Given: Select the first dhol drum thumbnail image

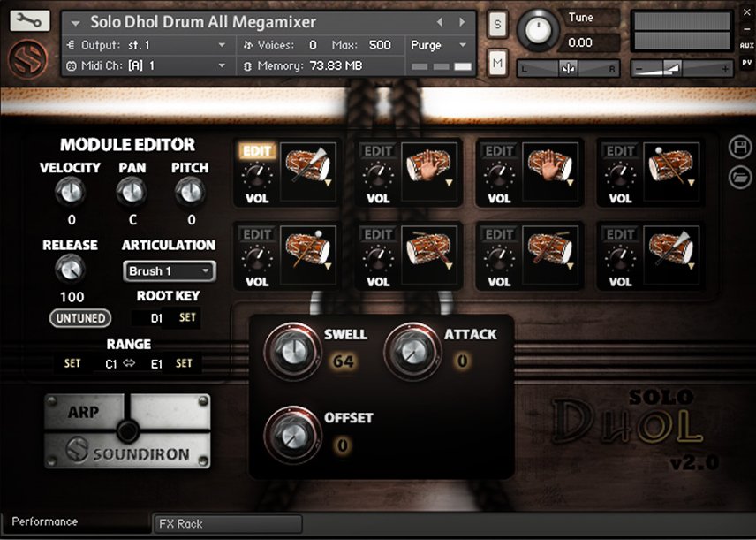Looking at the screenshot, I should pos(308,172).
